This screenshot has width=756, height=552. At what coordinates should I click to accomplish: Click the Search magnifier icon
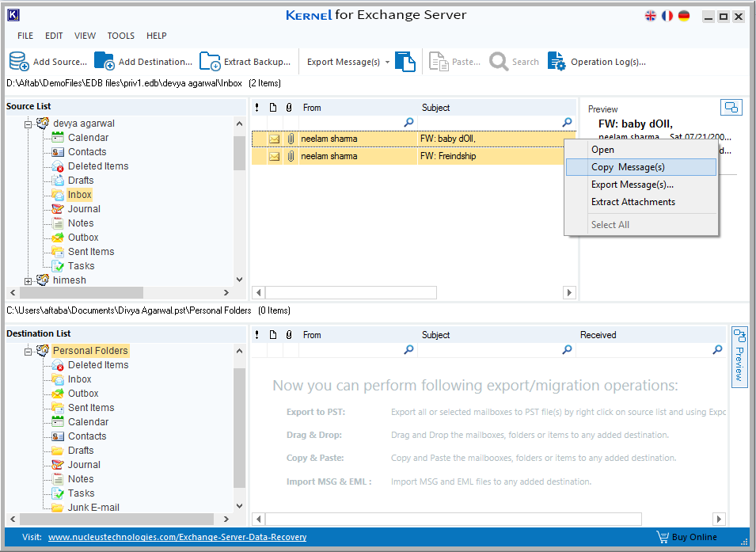[x=499, y=61]
